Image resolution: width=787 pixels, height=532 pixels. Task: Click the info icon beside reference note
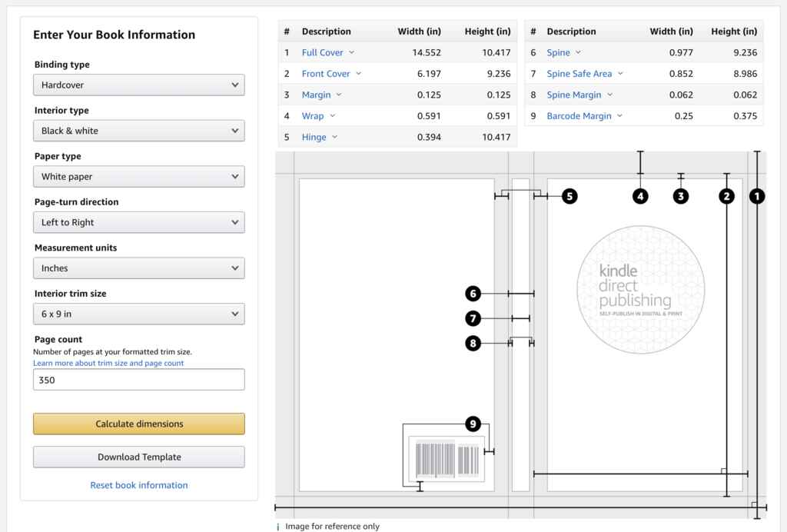(278, 527)
